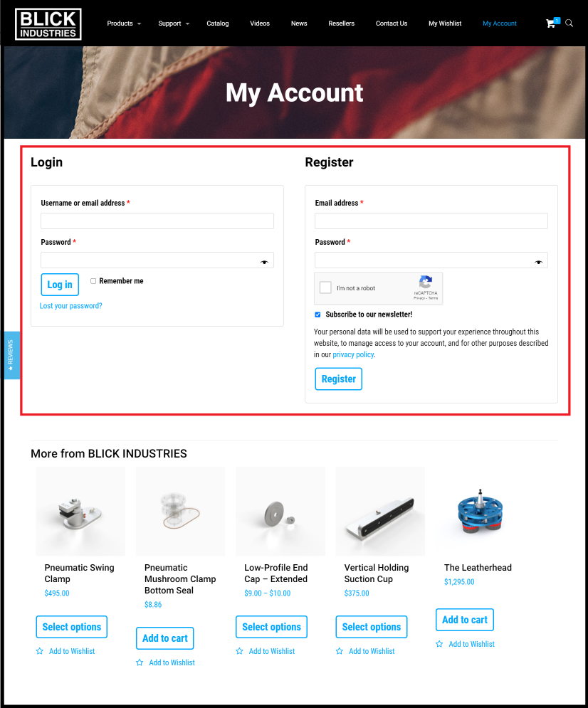Open the shopping cart icon
Viewport: 588px width, 708px height.
point(550,23)
